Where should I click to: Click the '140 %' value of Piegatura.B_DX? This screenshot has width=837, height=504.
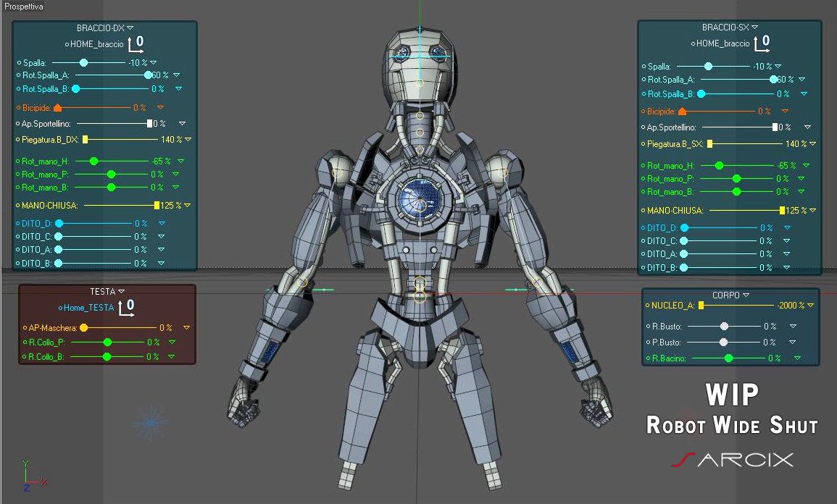[x=171, y=139]
